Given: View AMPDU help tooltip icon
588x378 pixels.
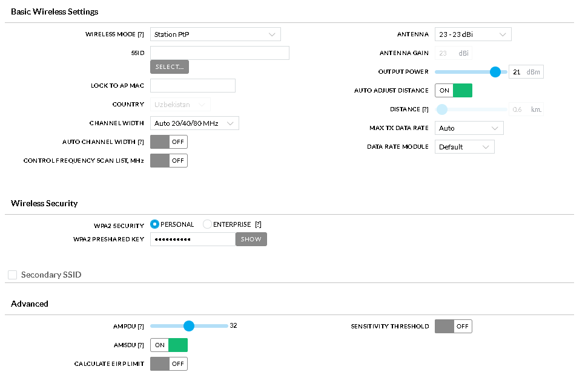Looking at the screenshot, I should coord(140,327).
